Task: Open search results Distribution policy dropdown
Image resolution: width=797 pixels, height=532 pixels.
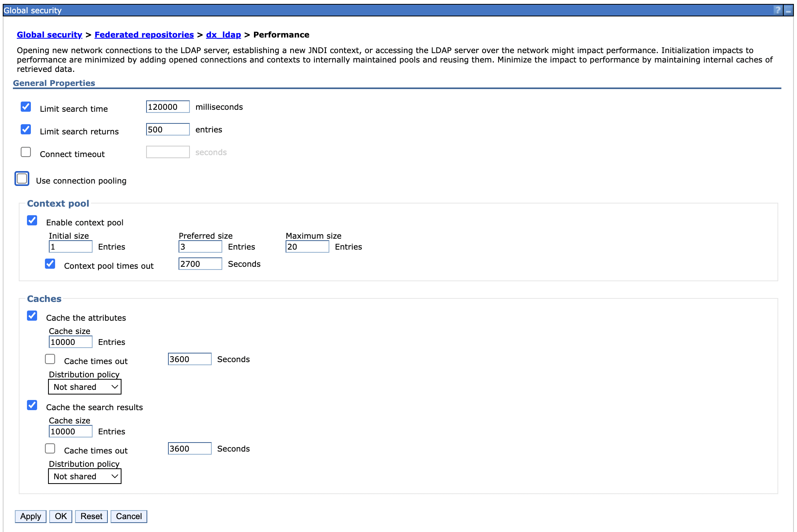Action: tap(85, 476)
